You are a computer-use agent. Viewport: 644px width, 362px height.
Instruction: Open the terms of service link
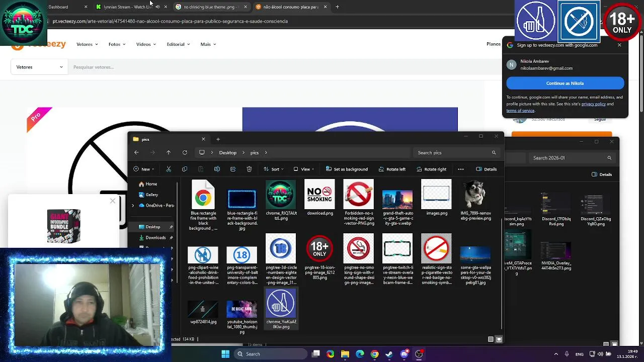520,111
